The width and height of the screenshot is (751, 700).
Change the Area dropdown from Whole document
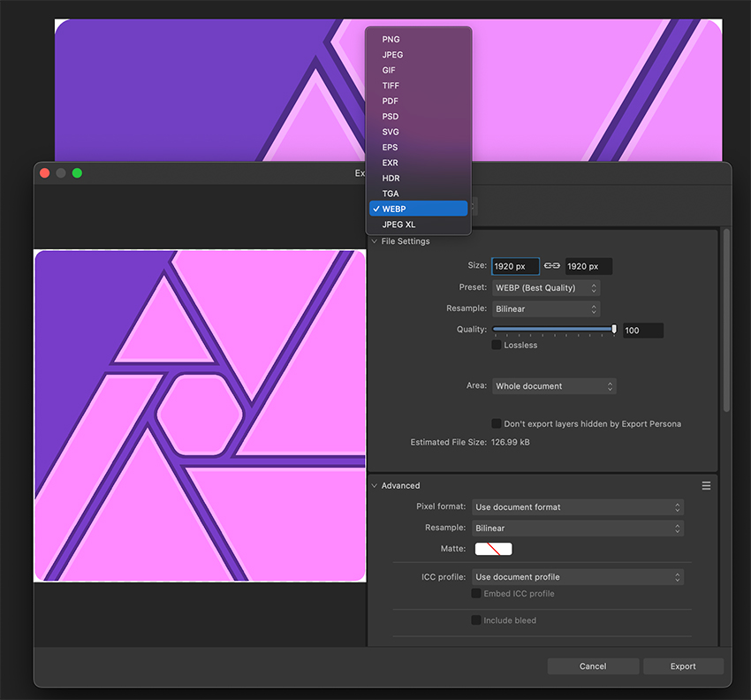pos(554,385)
